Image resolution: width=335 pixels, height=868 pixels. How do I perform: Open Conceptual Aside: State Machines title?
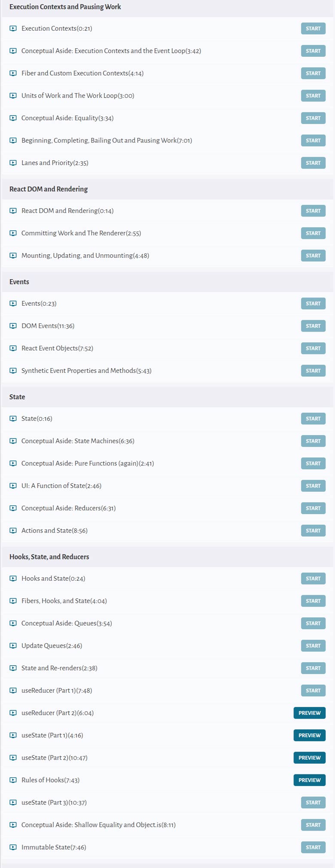click(x=78, y=441)
